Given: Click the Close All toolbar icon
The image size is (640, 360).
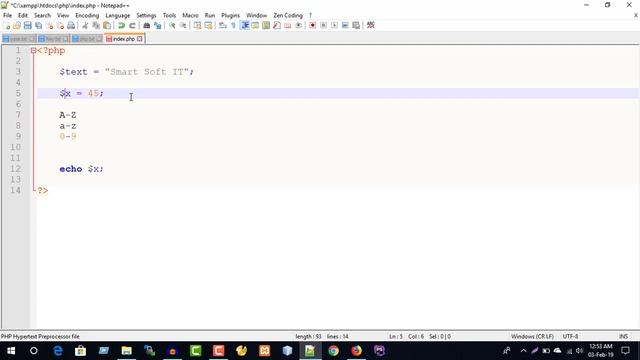Looking at the screenshot, I should (x=60, y=25).
